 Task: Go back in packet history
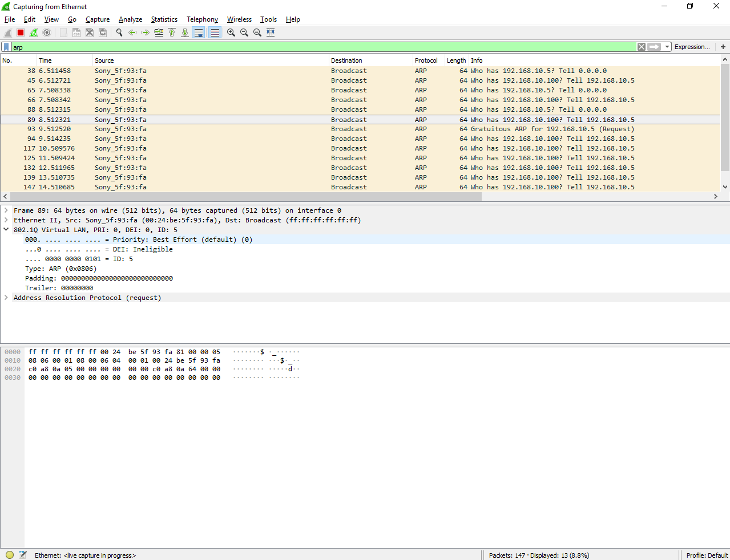[x=132, y=33]
